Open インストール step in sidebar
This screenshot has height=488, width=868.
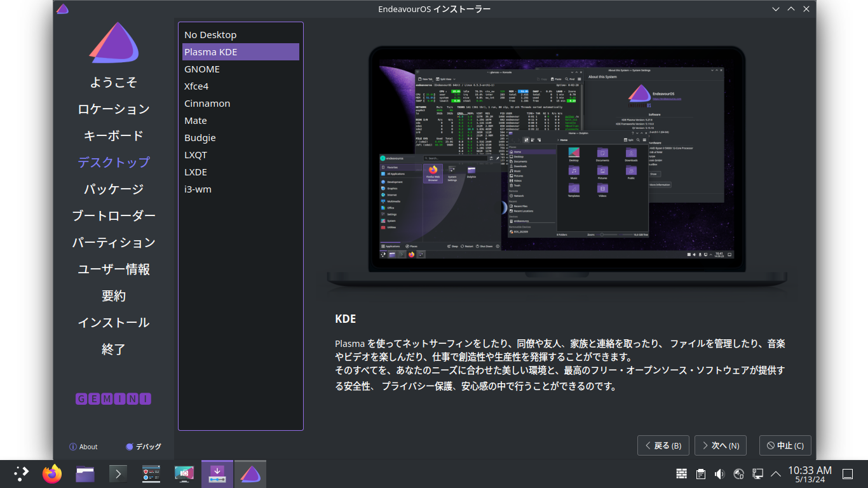coord(114,323)
